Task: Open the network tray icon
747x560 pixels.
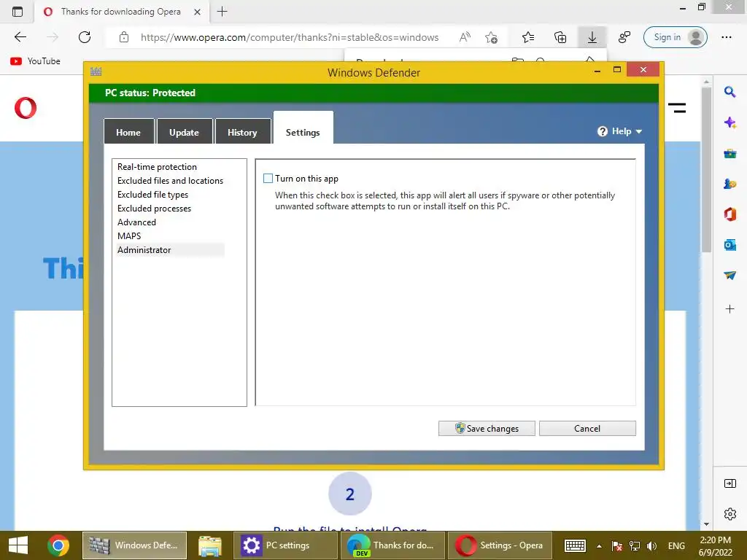Action: [635, 545]
